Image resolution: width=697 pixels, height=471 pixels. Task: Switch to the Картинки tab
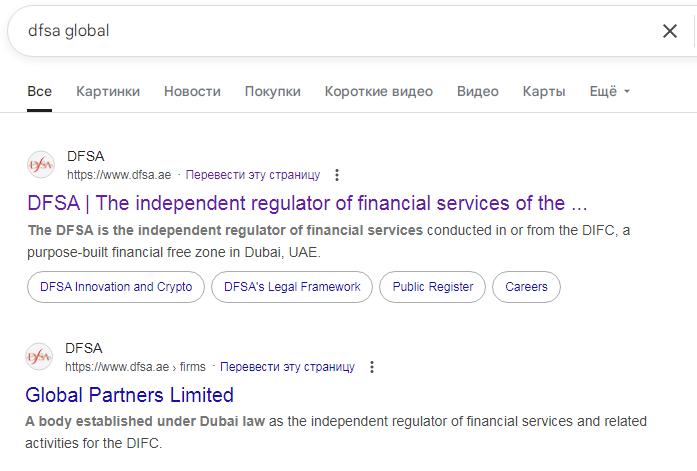pyautogui.click(x=108, y=91)
